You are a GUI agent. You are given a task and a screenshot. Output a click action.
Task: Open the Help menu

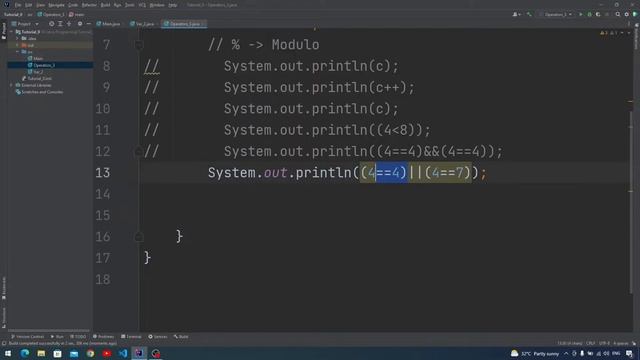(173, 5)
